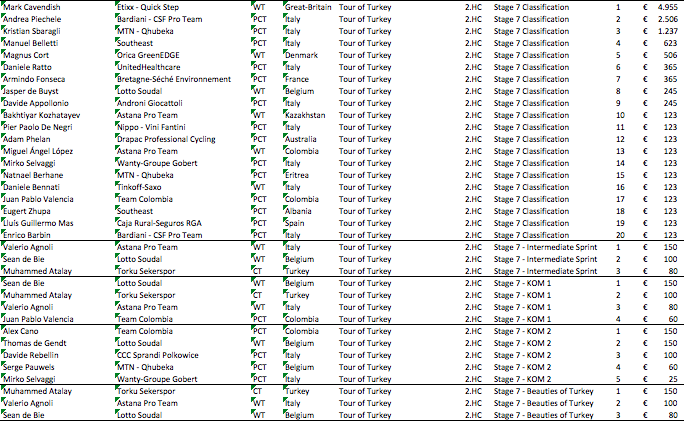Click 'Stage 7 - Intermediate Sprint' for Sean de Bie

click(545, 259)
